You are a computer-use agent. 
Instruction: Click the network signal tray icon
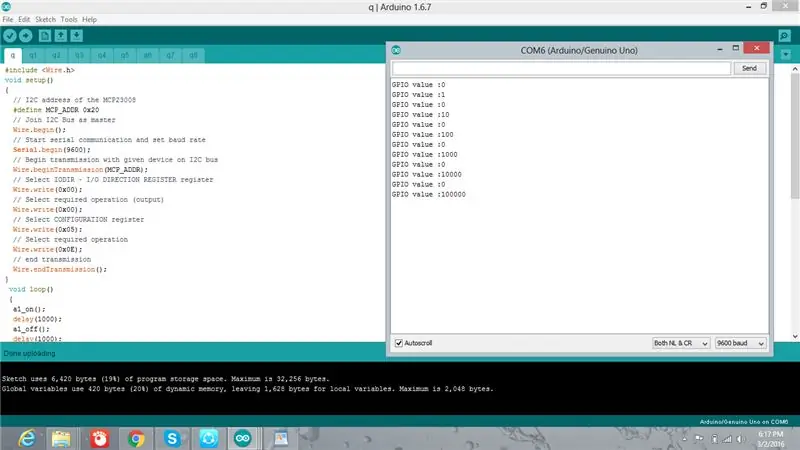click(727, 439)
